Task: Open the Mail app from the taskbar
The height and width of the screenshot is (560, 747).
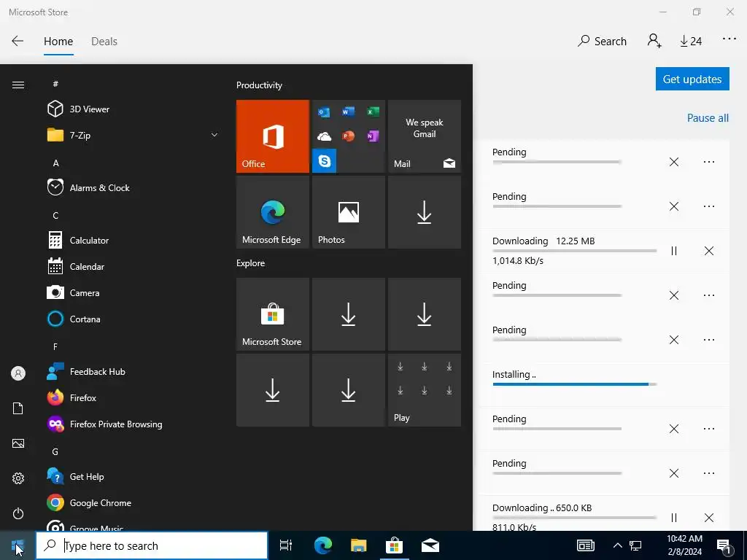Action: (x=430, y=545)
